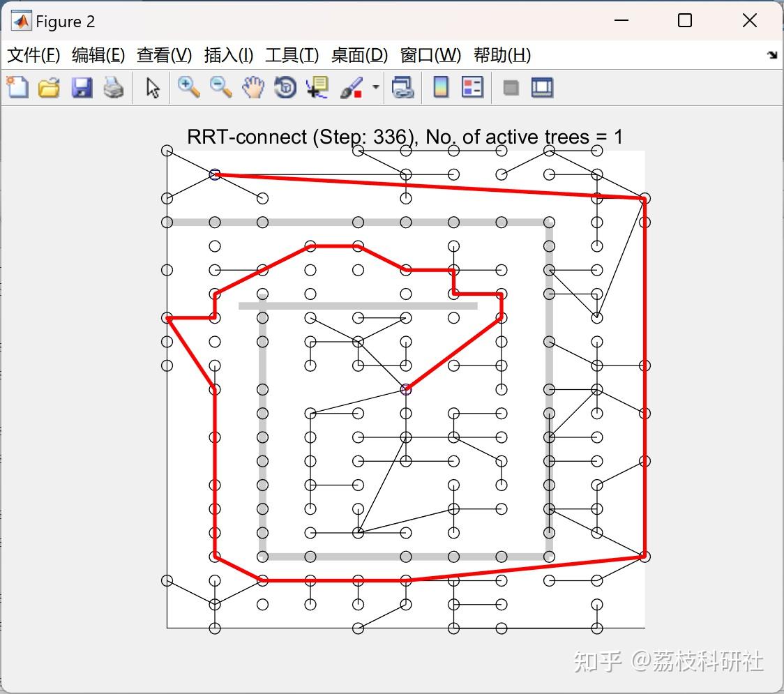Select the Brush/Select Data tool

[x=351, y=87]
